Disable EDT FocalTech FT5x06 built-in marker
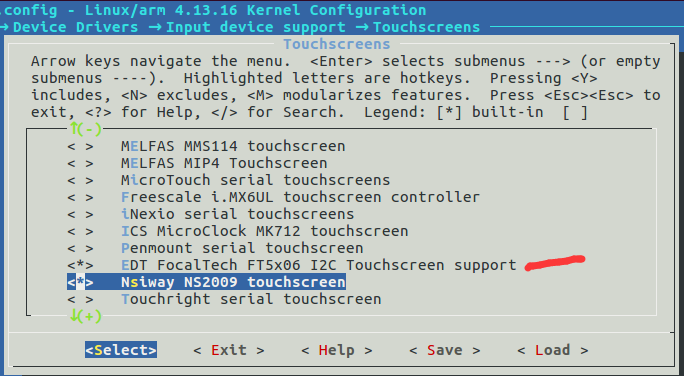Image resolution: width=684 pixels, height=376 pixels. [80, 265]
